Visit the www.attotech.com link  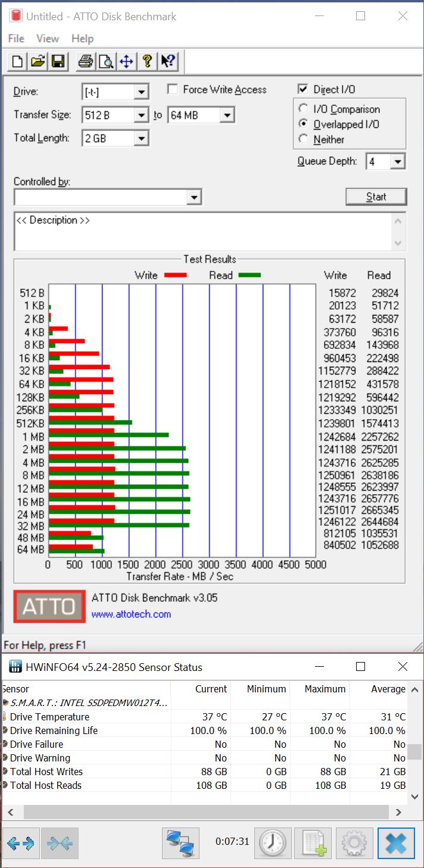131,614
